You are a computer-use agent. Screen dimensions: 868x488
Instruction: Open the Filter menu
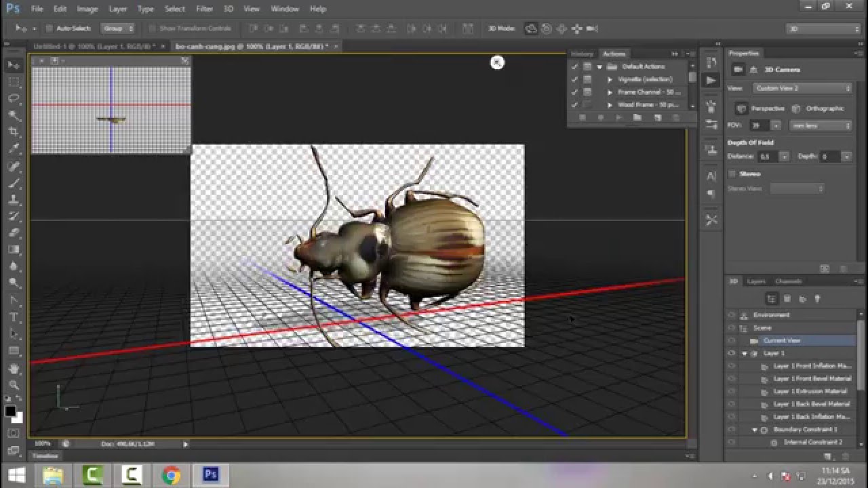[x=204, y=9]
